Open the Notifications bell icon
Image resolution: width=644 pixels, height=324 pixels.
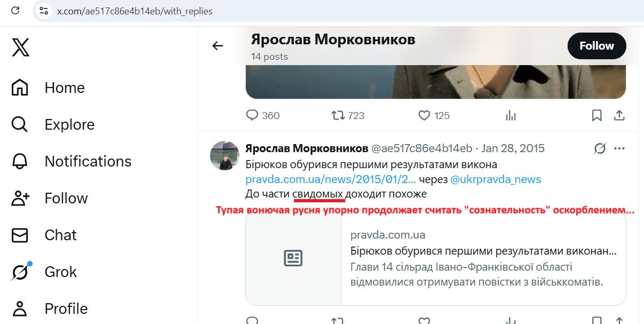pos(19,161)
